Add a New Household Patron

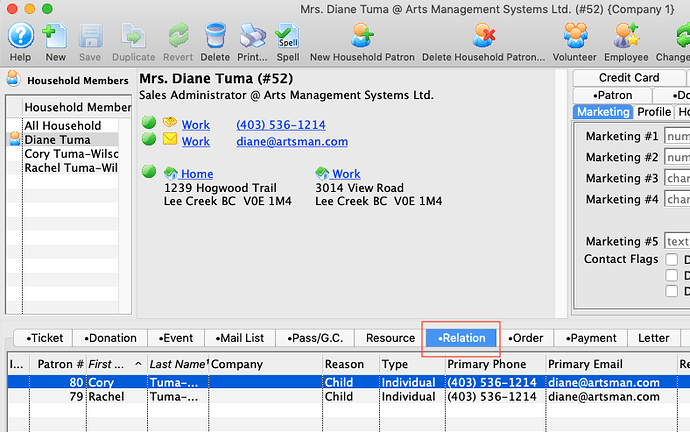(362, 36)
